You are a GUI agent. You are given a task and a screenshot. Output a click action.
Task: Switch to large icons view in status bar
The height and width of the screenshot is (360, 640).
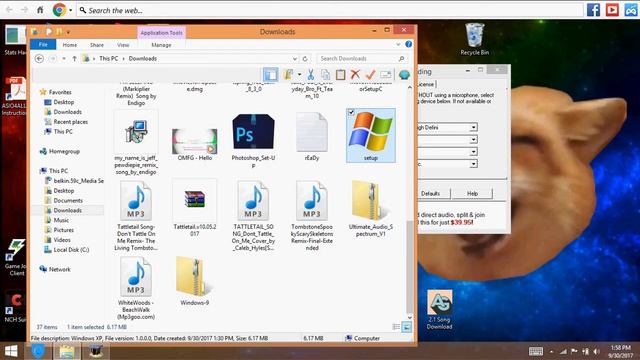[x=407, y=327]
